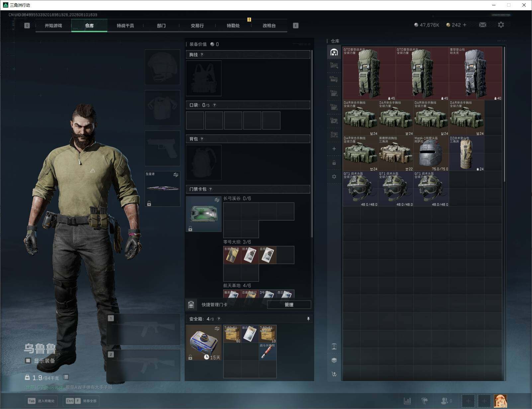The width and height of the screenshot is (532, 409).
Task: Click the 管理 button for keycards
Action: (289, 304)
